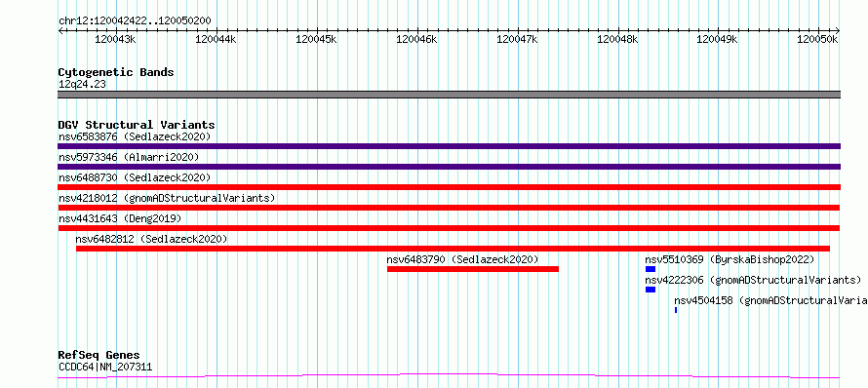The width and height of the screenshot is (868, 388).
Task: Open the CCDC64|NM_207311 gene label
Action: (x=105, y=367)
